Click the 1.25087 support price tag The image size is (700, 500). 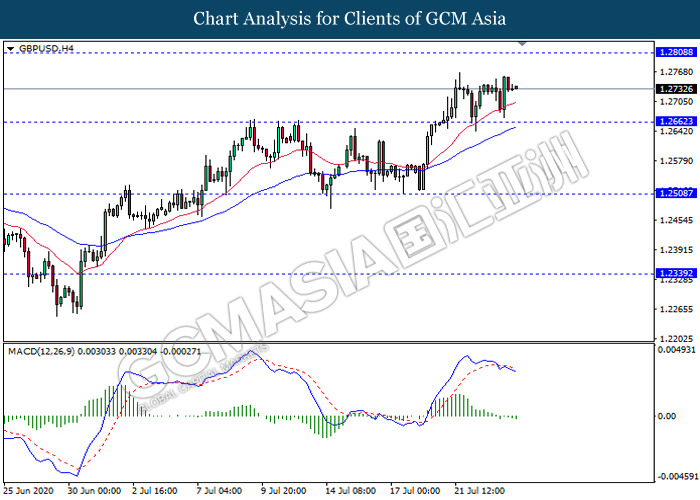point(676,194)
